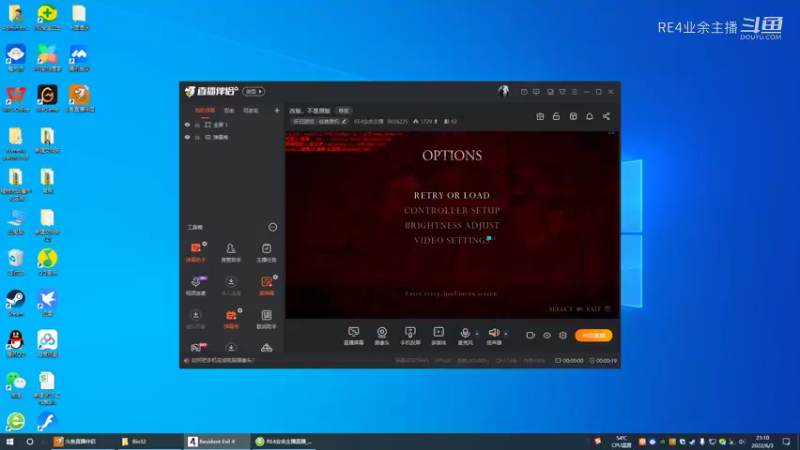Add a multimedia source (多媒体)
Viewport: 800px width, 450px height.
tap(438, 336)
